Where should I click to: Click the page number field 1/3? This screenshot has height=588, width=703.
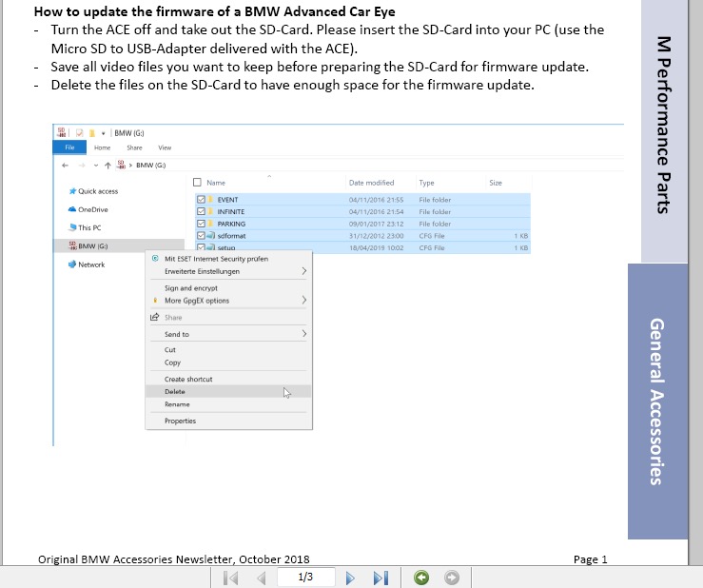click(x=305, y=577)
